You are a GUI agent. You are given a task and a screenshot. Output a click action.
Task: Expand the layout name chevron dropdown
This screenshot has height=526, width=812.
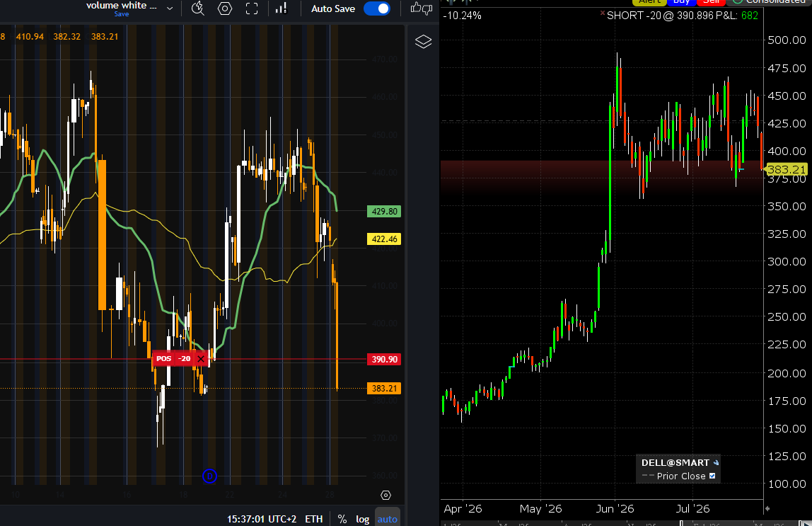[169, 8]
